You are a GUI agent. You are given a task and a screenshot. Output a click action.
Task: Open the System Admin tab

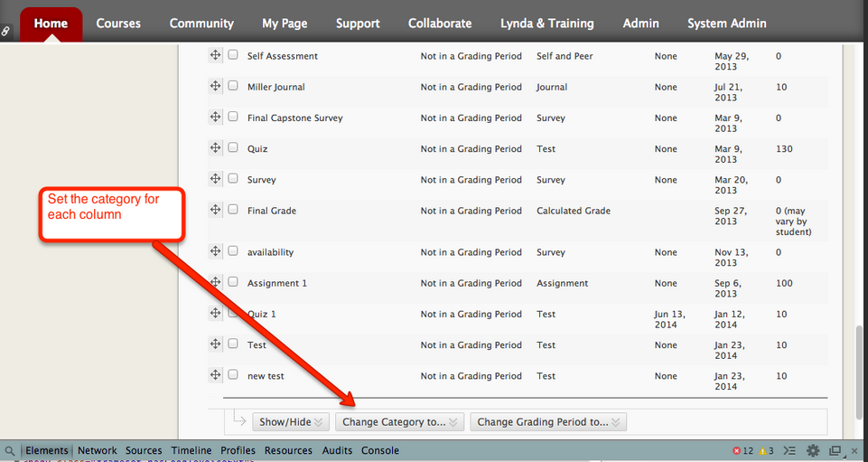click(727, 24)
